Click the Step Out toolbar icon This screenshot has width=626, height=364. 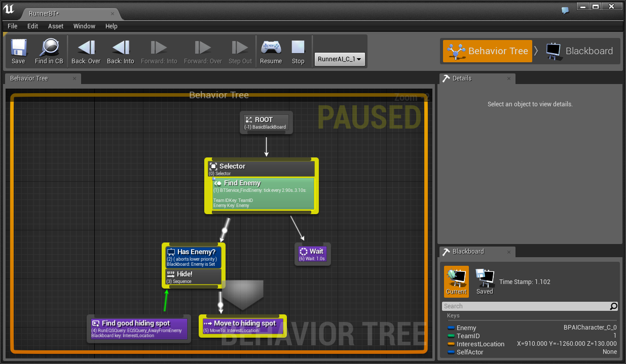240,48
